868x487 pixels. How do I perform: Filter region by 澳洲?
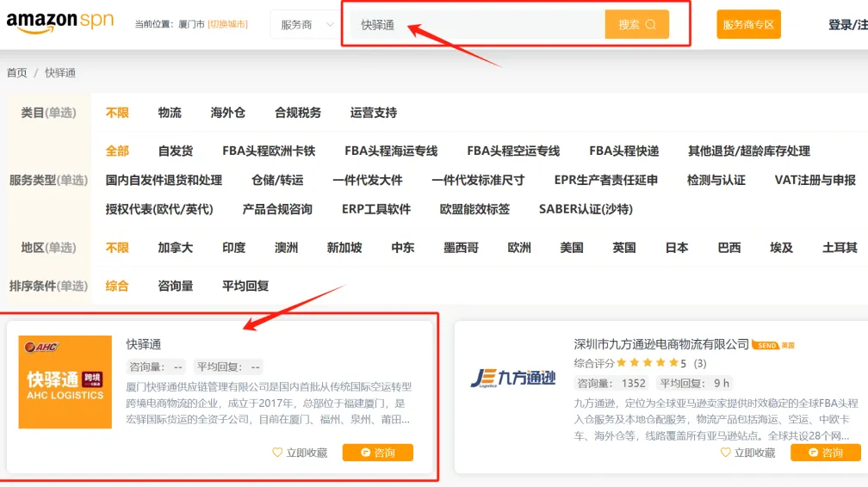(286, 248)
